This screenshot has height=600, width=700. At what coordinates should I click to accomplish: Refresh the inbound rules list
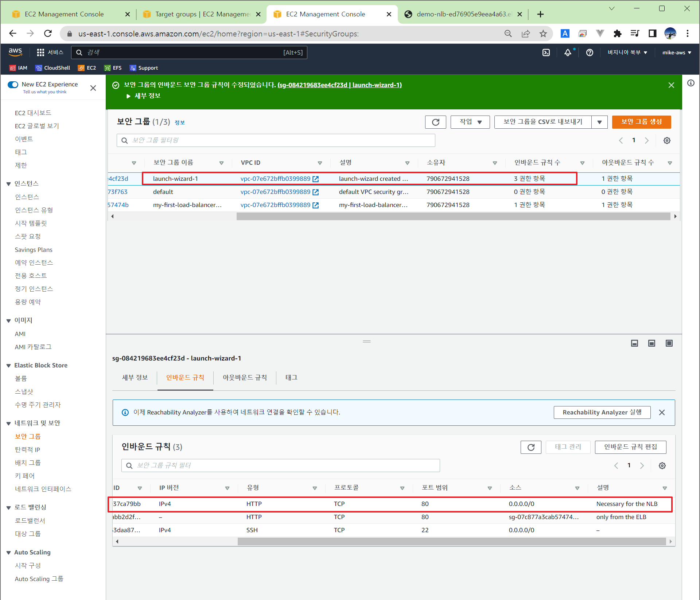click(530, 447)
